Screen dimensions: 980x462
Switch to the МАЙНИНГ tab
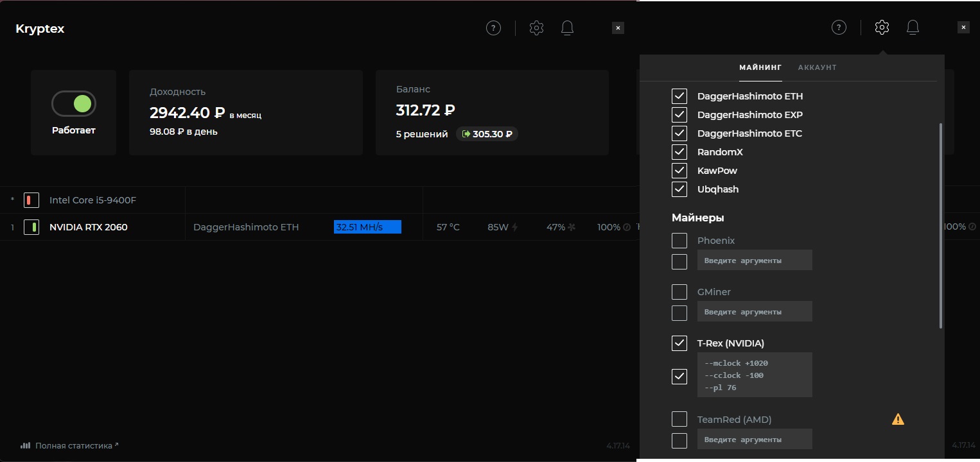pyautogui.click(x=760, y=67)
